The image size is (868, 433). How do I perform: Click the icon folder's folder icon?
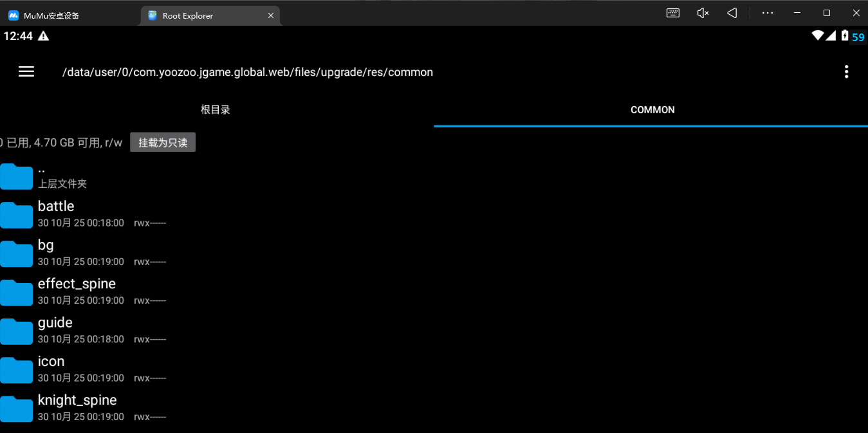pos(16,370)
